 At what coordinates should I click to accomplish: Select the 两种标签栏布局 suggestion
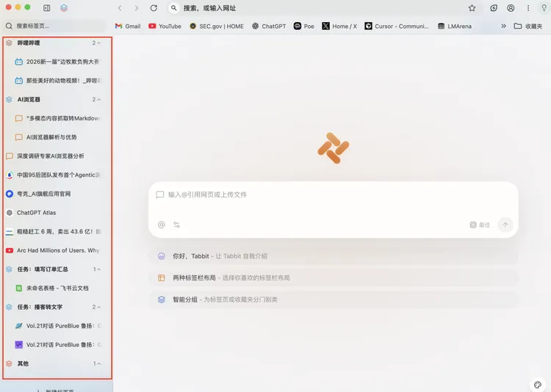click(194, 278)
